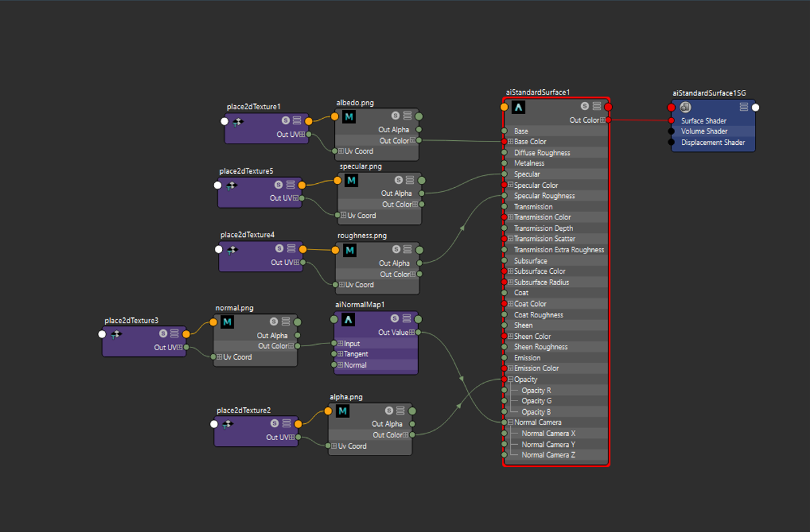This screenshot has width=810, height=532.
Task: Click Out Alpha output port on roughness.png
Action: coord(419,263)
